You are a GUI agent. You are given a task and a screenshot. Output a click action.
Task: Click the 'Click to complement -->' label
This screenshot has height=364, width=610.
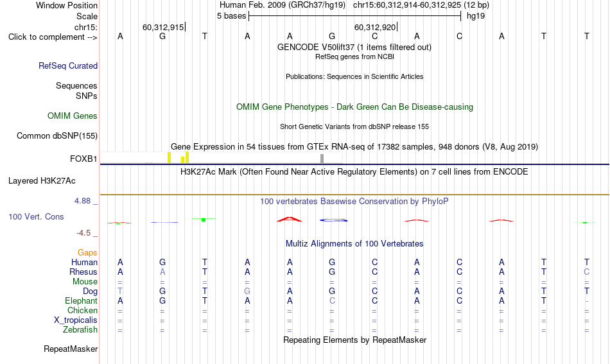pos(53,37)
